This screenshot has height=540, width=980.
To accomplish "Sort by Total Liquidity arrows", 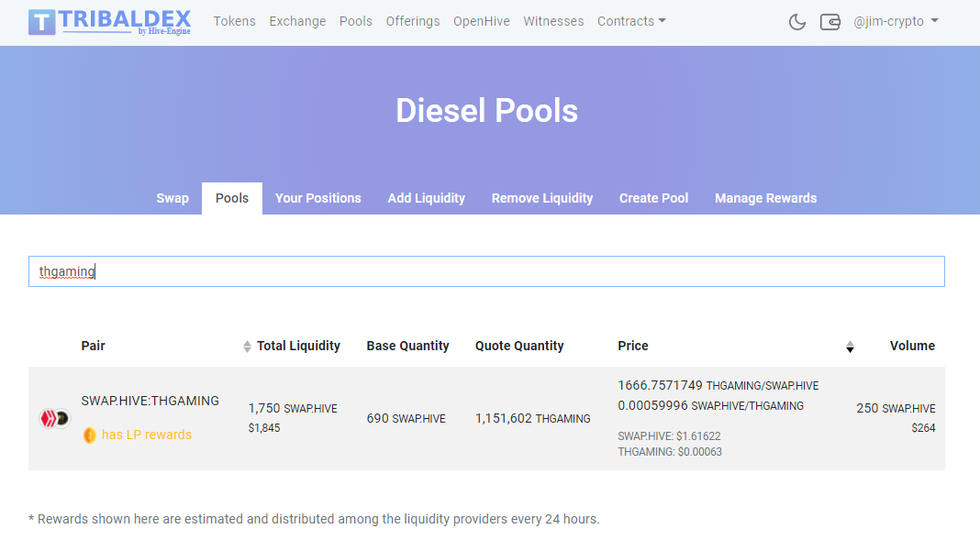I will click(x=247, y=347).
